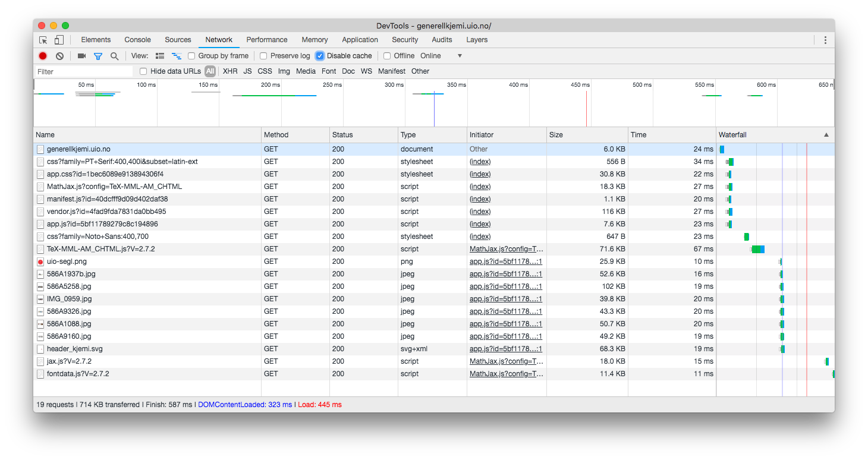Image resolution: width=868 pixels, height=460 pixels.
Task: Clear the network log icon
Action: coord(59,56)
